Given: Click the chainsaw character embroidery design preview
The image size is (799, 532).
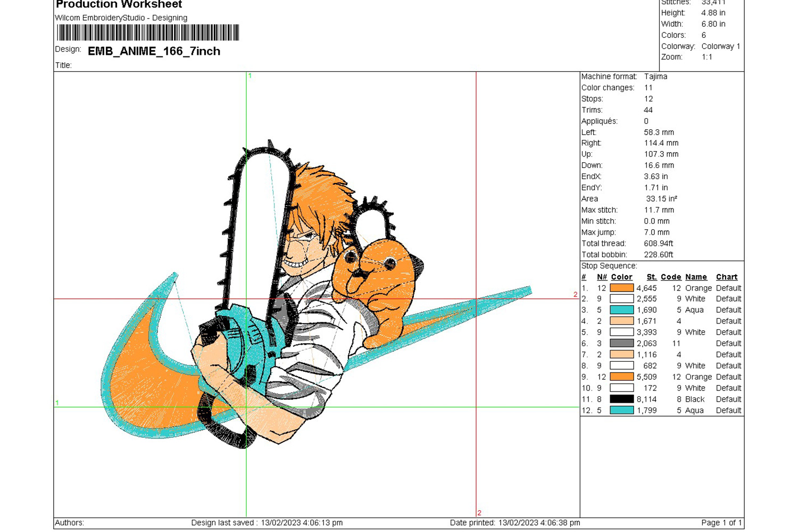Looking at the screenshot, I should pos(317,295).
